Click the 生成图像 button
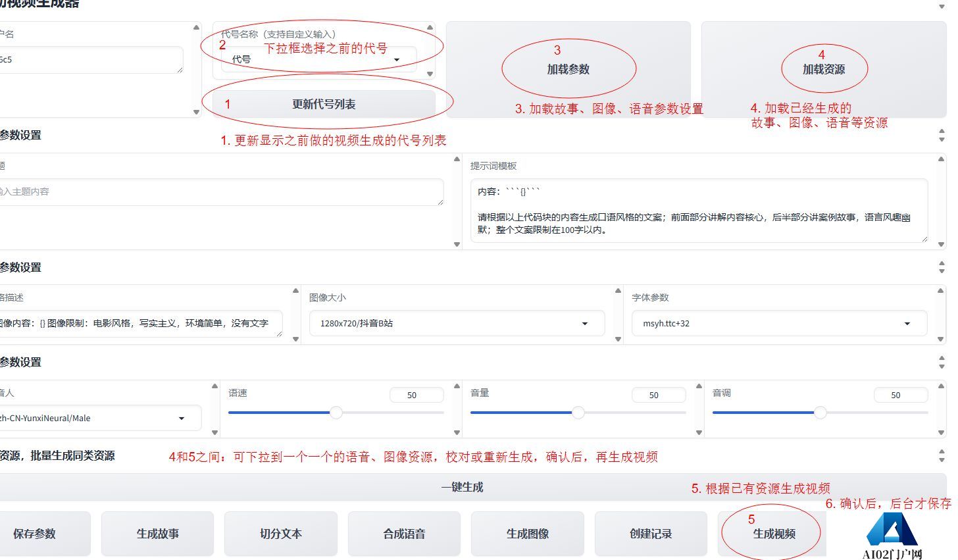Viewport: 958px width, 560px height. 528,534
